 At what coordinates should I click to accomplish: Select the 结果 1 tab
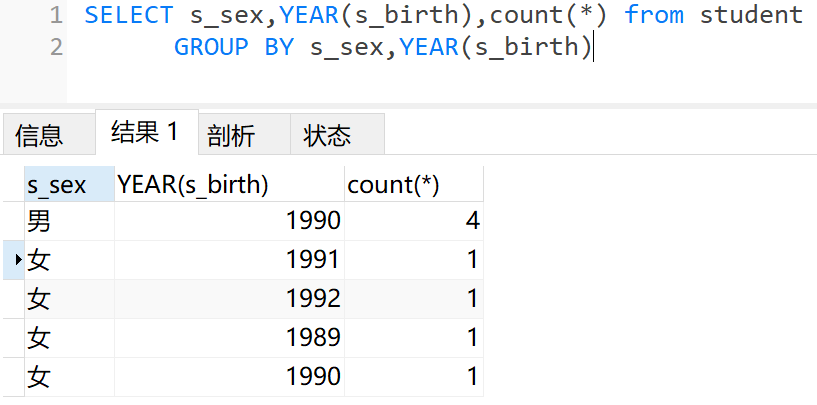(145, 132)
